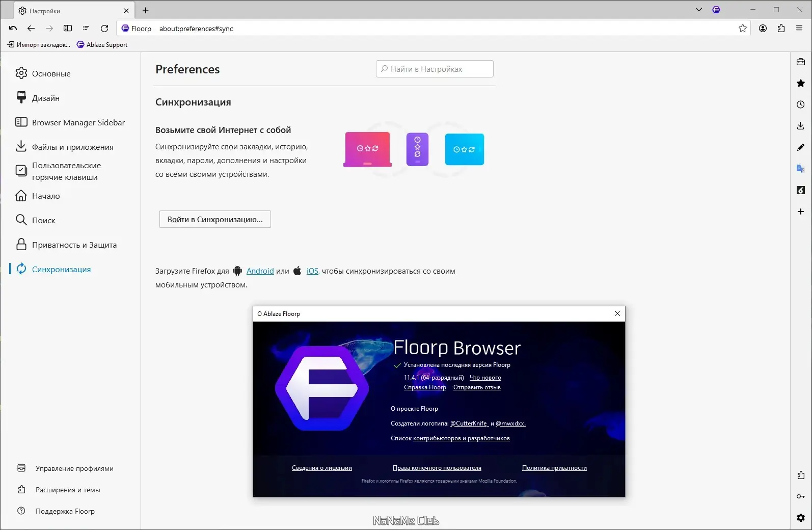Image resolution: width=812 pixels, height=530 pixels.
Task: Open the @CutterKnife_ logo creator link
Action: pos(470,423)
